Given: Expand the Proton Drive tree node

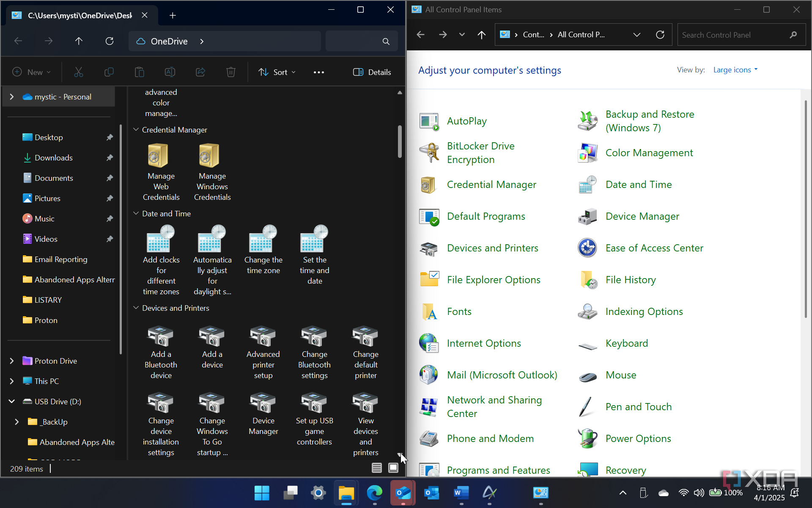Looking at the screenshot, I should tap(12, 361).
